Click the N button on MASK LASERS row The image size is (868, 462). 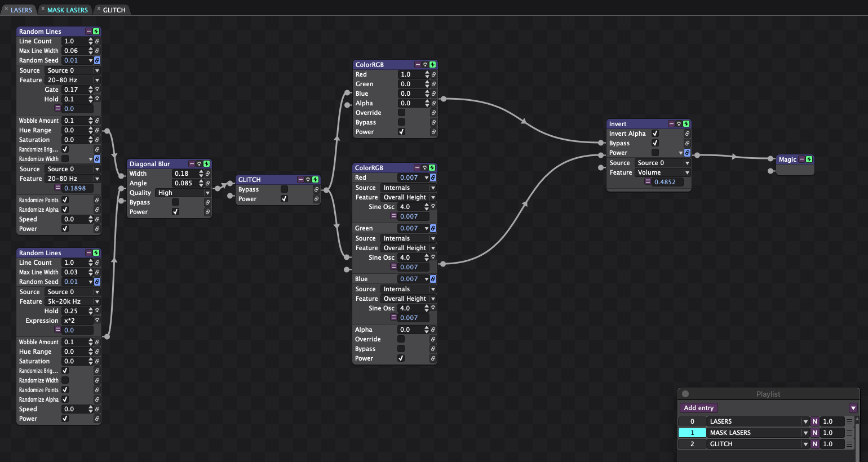(x=814, y=433)
